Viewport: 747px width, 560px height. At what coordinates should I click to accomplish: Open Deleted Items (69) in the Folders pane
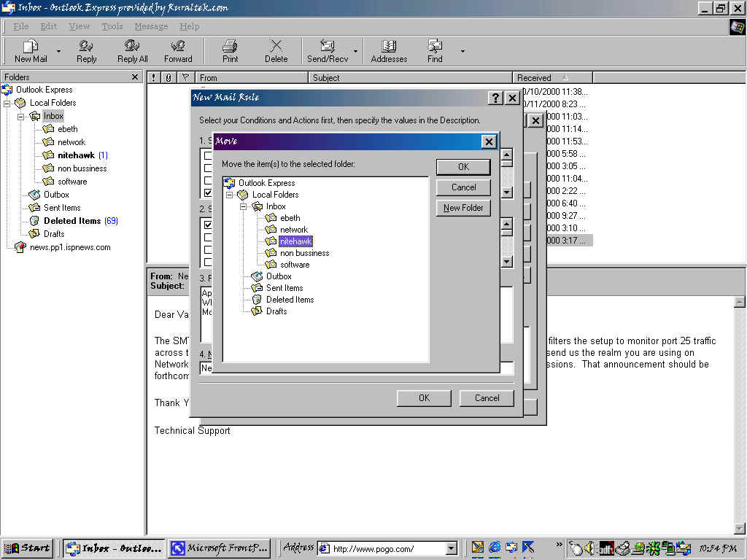click(80, 220)
